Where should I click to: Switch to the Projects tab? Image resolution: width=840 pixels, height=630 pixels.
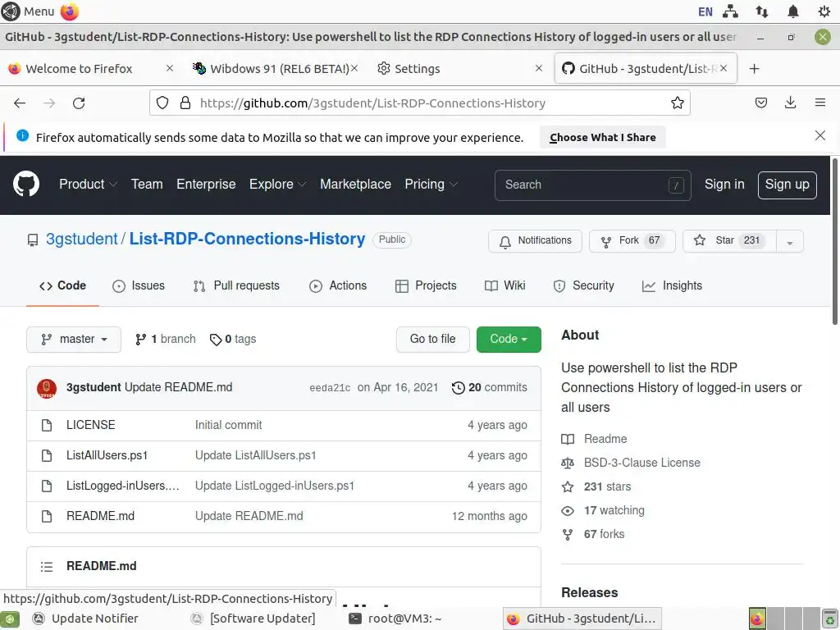426,285
